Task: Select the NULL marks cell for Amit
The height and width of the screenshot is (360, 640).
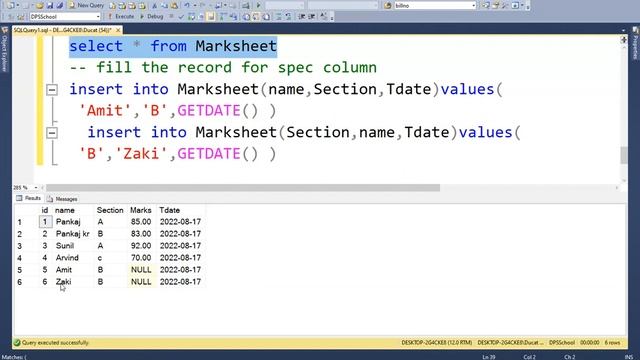Action: pyautogui.click(x=141, y=270)
